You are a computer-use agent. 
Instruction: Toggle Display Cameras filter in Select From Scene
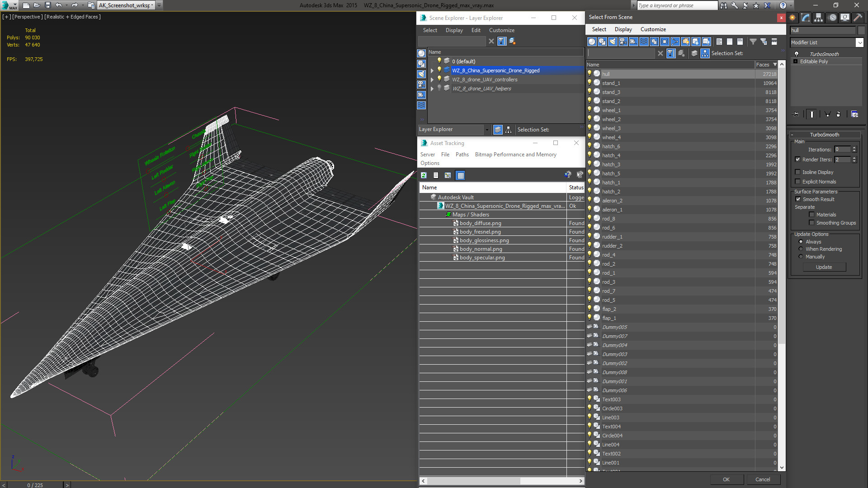(623, 42)
